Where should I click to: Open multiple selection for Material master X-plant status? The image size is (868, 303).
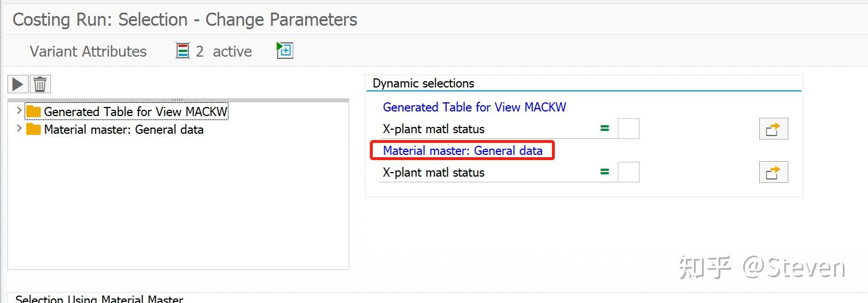tap(773, 173)
